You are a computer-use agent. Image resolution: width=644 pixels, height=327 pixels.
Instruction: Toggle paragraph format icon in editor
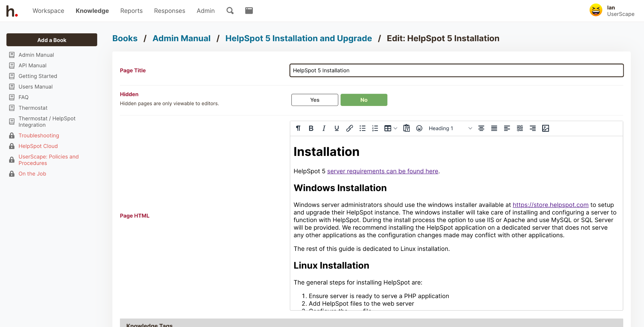pyautogui.click(x=298, y=128)
